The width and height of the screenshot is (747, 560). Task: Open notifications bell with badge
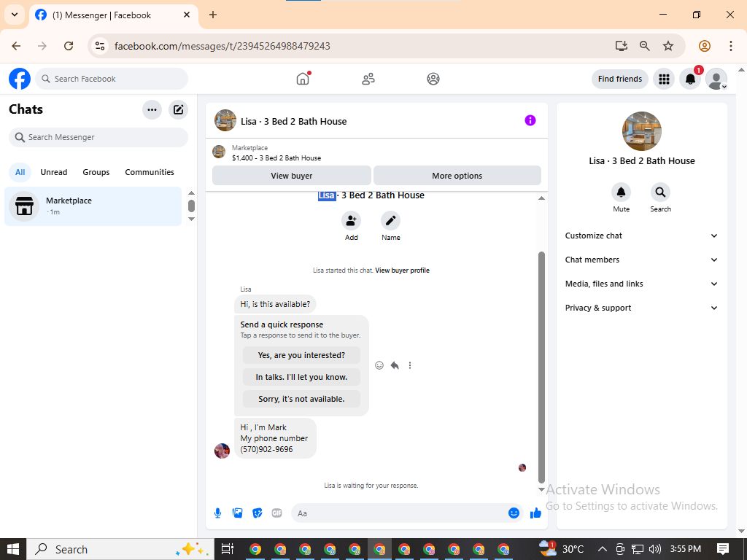690,79
